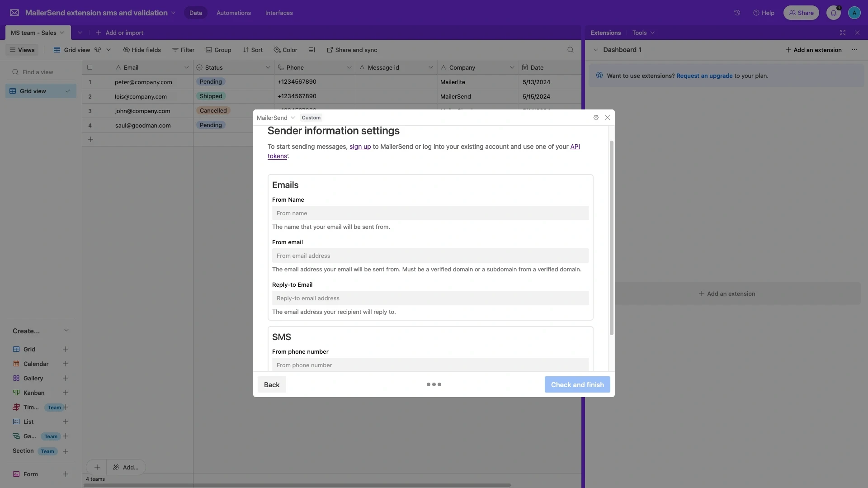Open the notifications bell
This screenshot has width=868, height=488.
coord(833,13)
